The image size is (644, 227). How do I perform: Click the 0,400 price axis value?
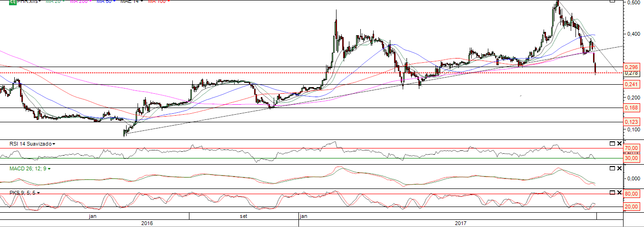(x=633, y=34)
